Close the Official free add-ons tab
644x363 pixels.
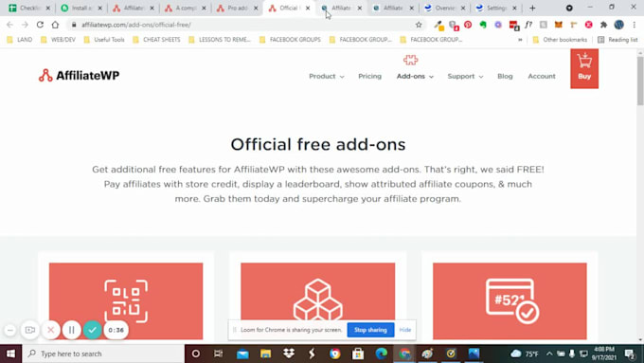click(308, 8)
